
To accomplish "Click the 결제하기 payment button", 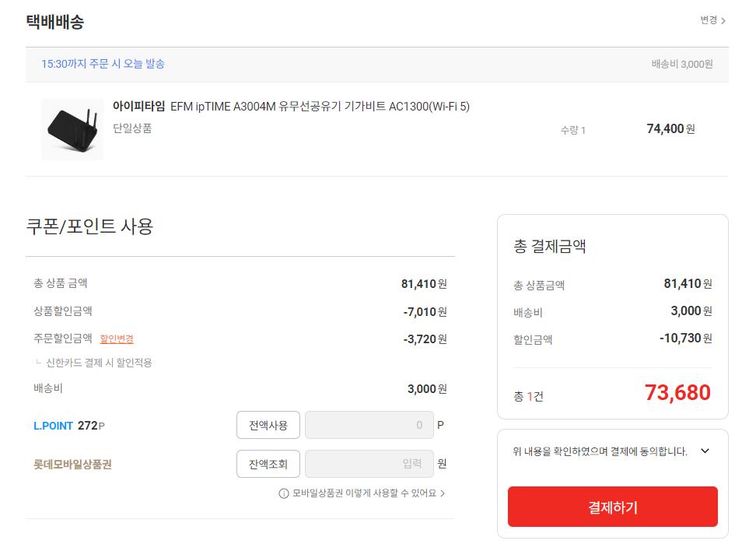I will click(x=612, y=507).
